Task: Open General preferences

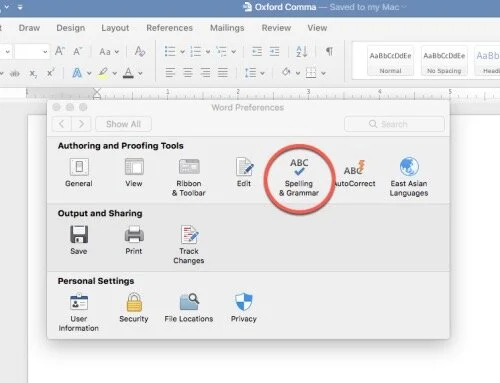Action: 79,173
